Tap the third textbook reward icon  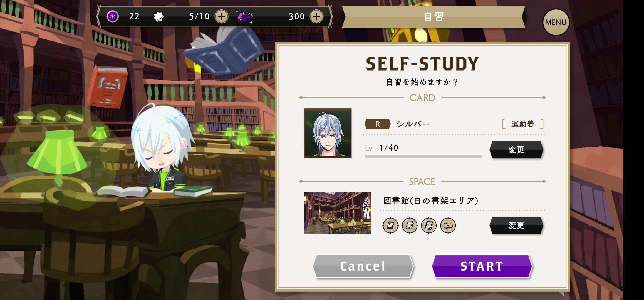(x=429, y=225)
